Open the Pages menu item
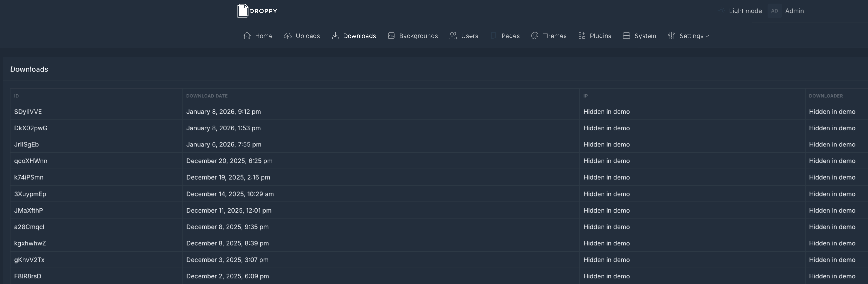This screenshot has height=284, width=868. [510, 36]
